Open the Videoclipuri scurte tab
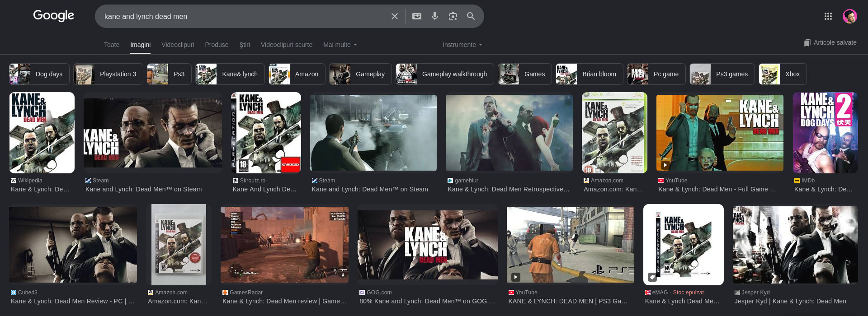This screenshot has height=316, width=868. point(287,45)
